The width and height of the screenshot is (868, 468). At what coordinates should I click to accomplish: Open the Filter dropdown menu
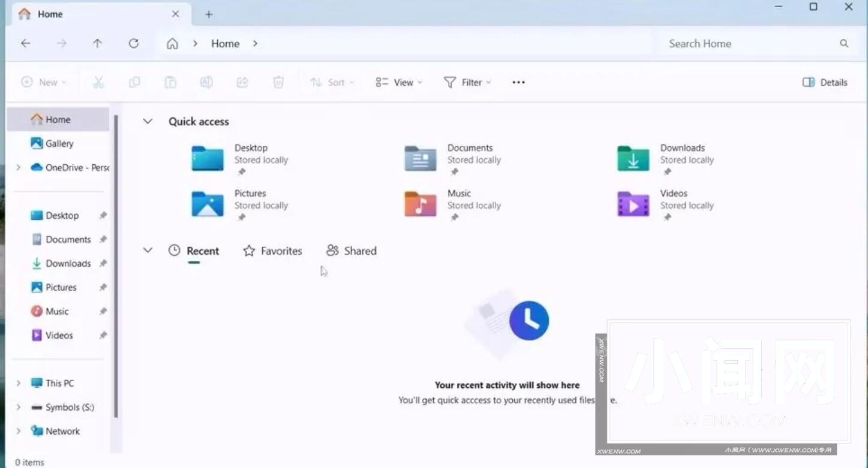click(x=467, y=82)
